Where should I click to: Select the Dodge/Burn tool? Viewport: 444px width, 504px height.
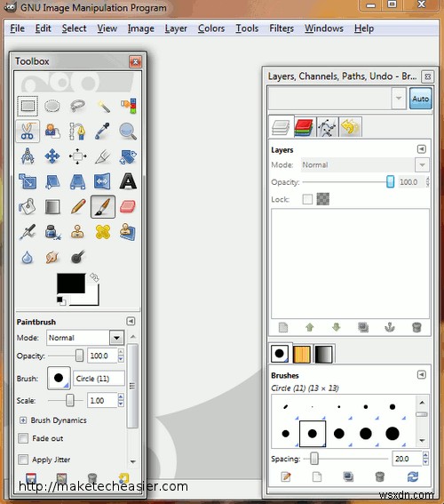click(x=77, y=257)
